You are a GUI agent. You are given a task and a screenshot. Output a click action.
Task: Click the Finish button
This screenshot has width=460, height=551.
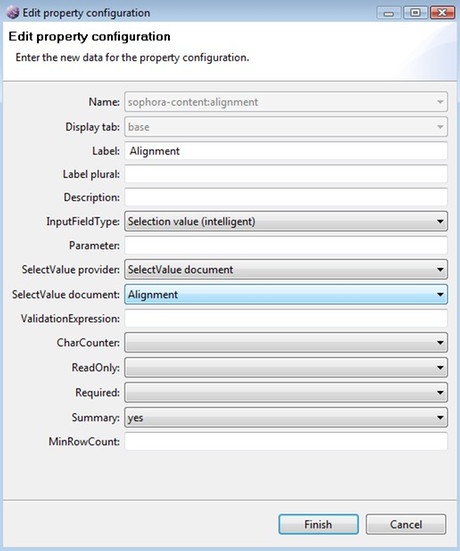pos(318,524)
